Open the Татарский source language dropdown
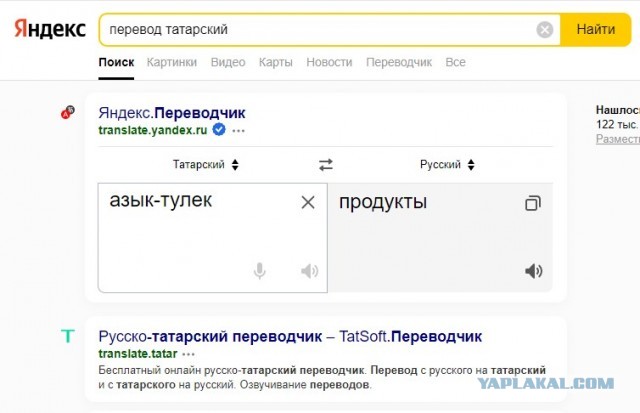The image size is (640, 413). point(206,164)
